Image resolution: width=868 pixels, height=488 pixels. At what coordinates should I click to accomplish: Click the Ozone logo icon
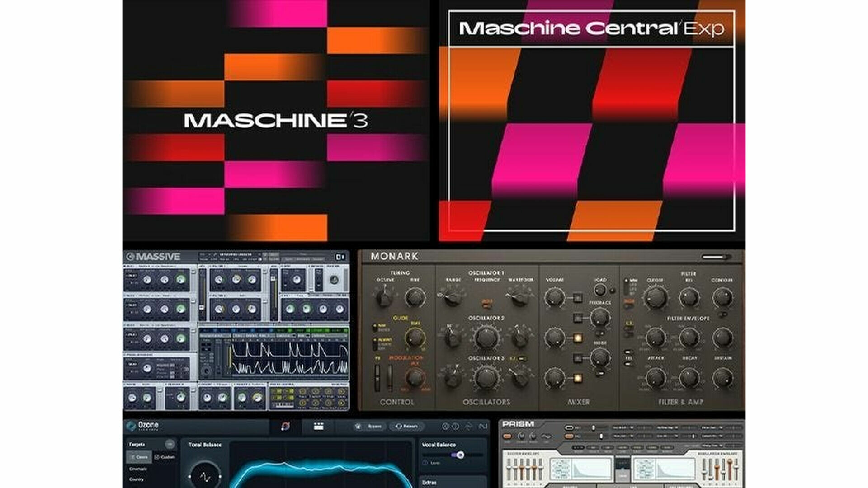[x=131, y=426]
